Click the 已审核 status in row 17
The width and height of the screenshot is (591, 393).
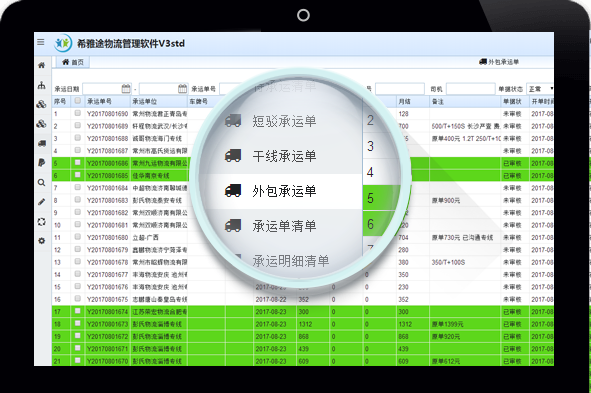pos(512,312)
